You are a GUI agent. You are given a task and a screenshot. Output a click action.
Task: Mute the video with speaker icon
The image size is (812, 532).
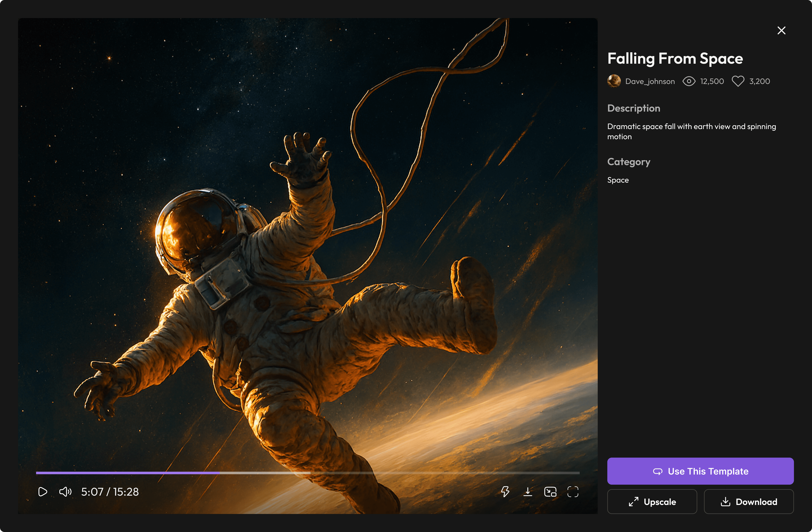[x=65, y=492]
